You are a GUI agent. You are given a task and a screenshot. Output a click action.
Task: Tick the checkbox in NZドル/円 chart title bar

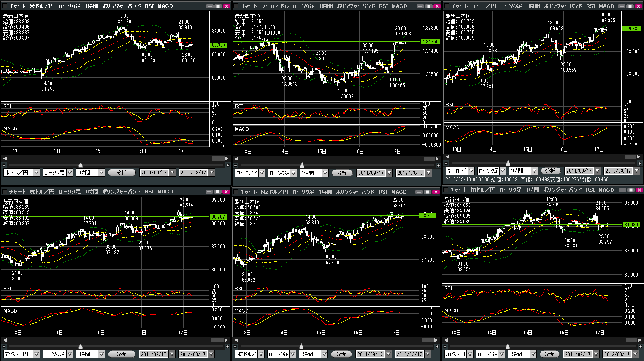click(x=236, y=192)
